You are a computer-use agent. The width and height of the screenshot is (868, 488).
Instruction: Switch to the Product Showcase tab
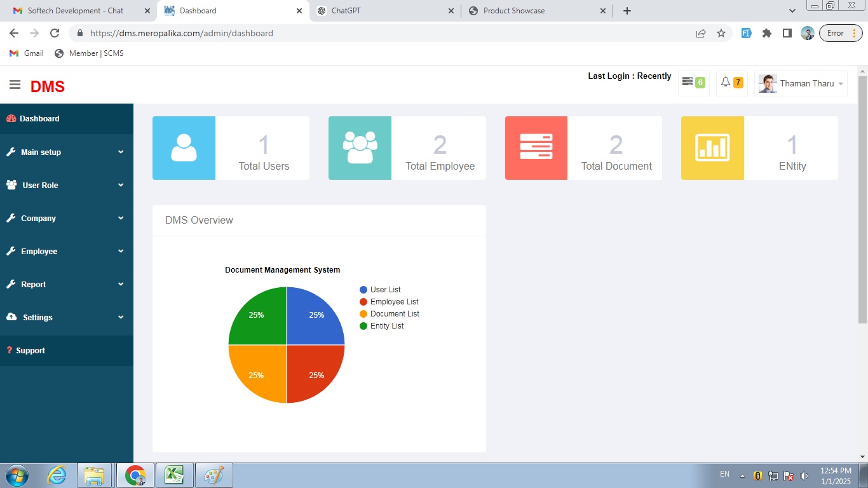tap(513, 11)
